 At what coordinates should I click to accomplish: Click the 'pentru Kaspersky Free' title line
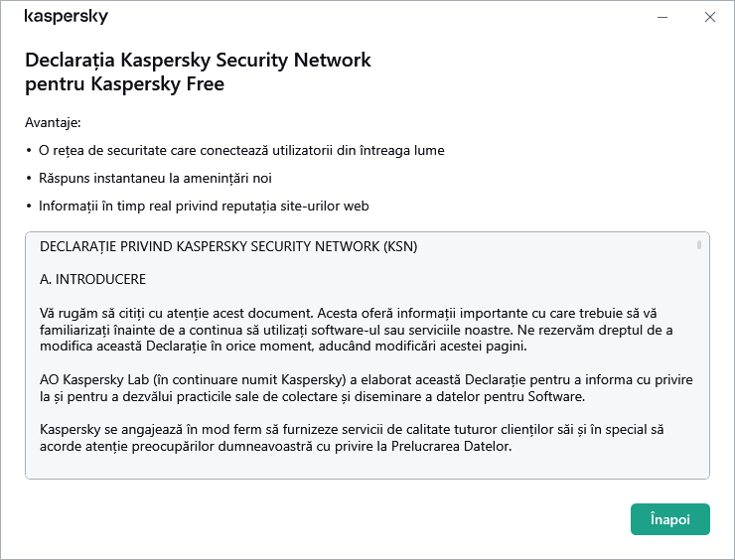pos(124,84)
